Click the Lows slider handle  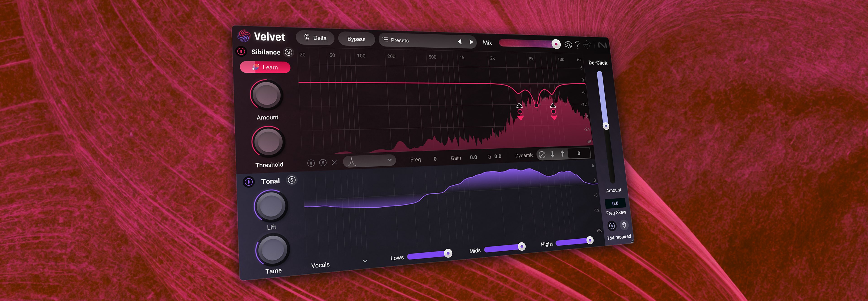pos(448,253)
